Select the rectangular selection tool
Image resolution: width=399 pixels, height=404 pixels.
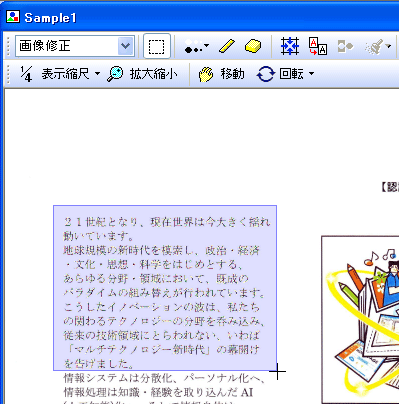click(157, 46)
